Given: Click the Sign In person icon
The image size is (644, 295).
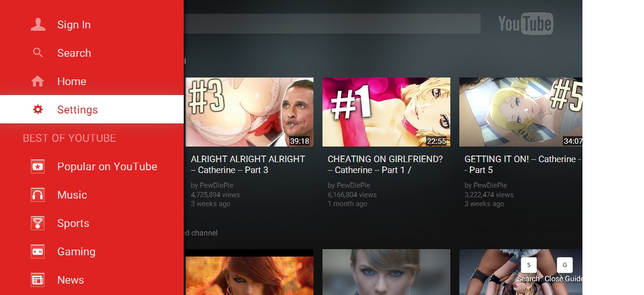Looking at the screenshot, I should 38,25.
